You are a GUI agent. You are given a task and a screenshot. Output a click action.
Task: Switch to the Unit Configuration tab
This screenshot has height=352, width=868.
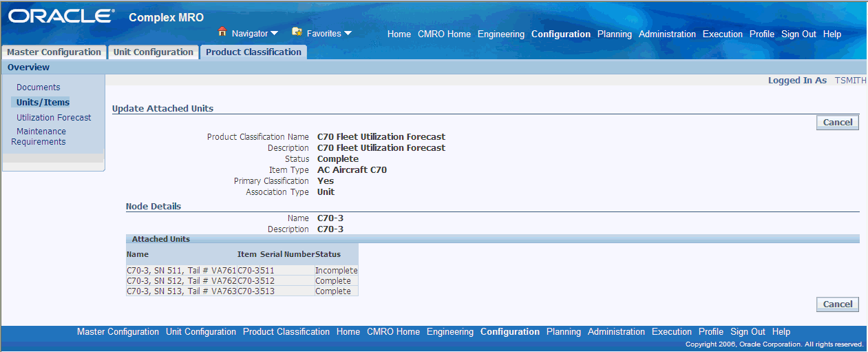click(x=154, y=52)
